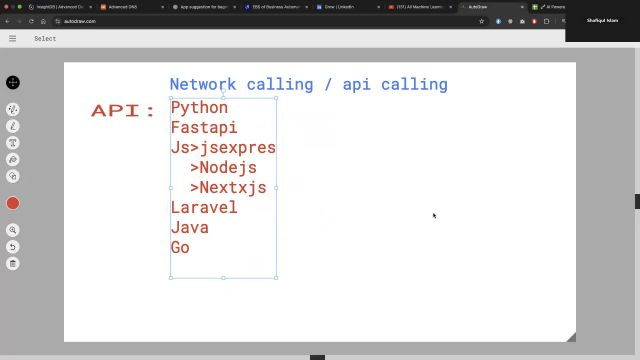The height and width of the screenshot is (360, 640).
Task: Reload the autodraw.com page
Action: click(31, 21)
